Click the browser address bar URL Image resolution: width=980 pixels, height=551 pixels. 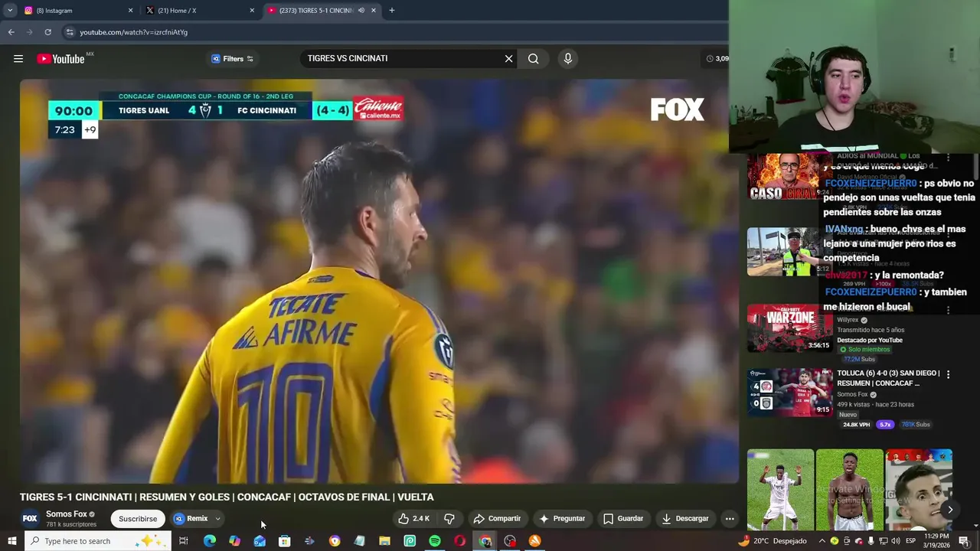pos(133,32)
